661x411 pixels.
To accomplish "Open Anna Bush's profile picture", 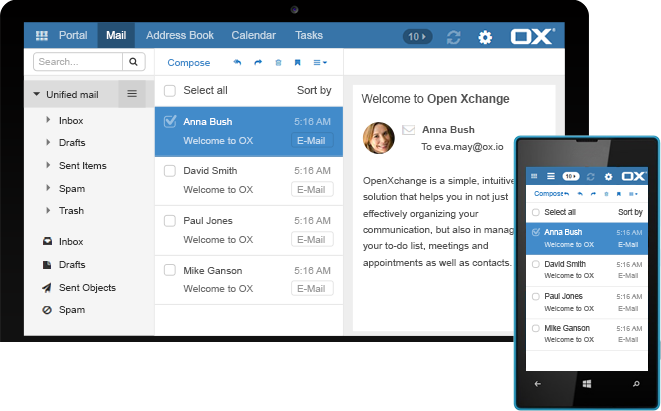I will point(379,137).
